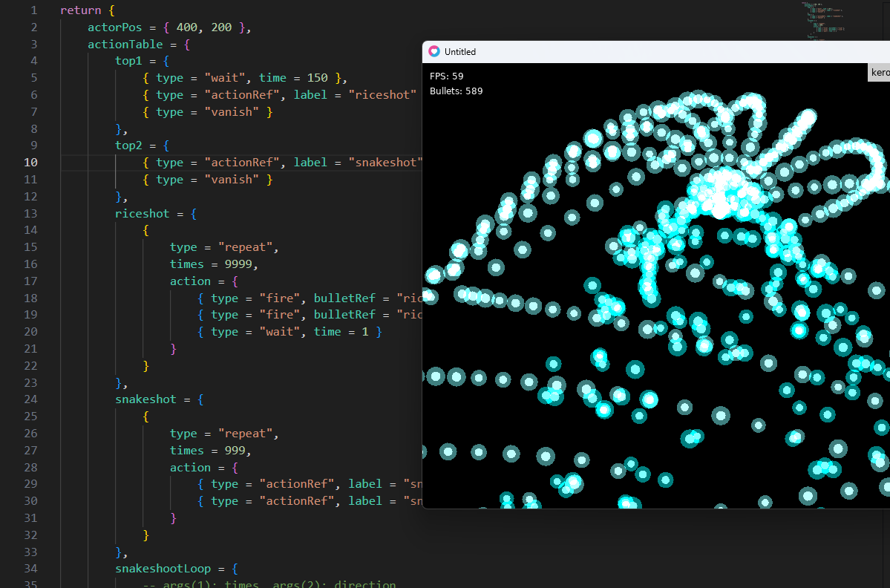Click the Bullets count text
This screenshot has width=890, height=588.
[457, 91]
